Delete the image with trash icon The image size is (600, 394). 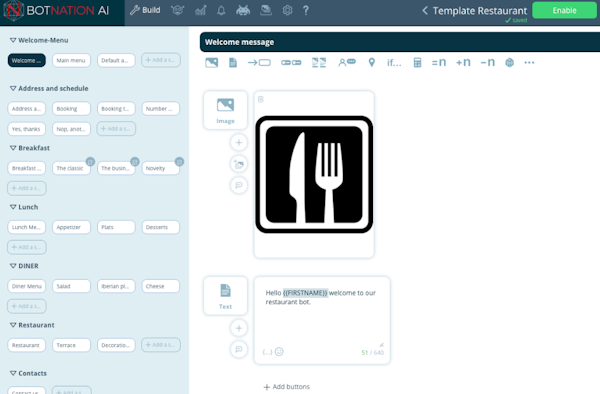[261, 99]
